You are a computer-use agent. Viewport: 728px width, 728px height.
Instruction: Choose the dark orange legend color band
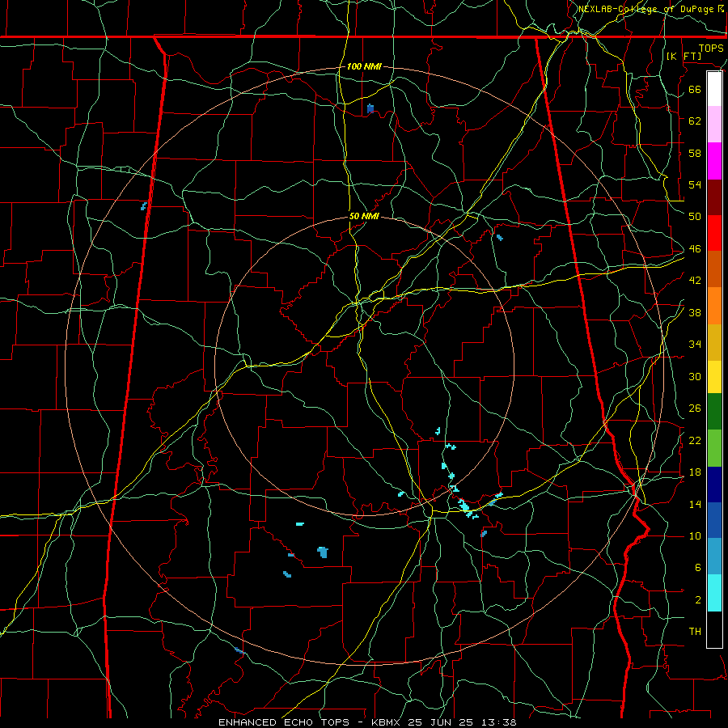[x=714, y=269]
